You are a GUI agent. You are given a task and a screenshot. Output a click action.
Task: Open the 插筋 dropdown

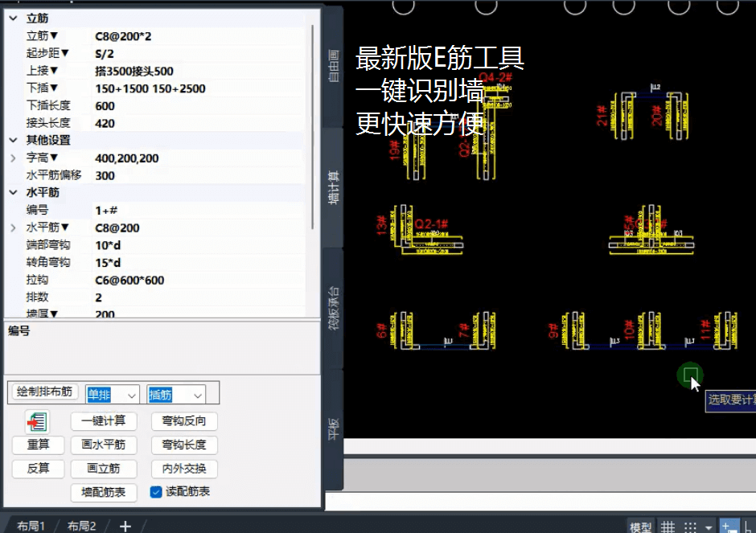point(197,394)
